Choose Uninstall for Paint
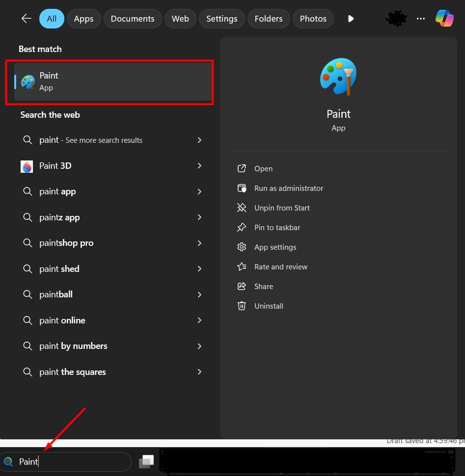Viewport: 465px width, 476px height. 269,306
